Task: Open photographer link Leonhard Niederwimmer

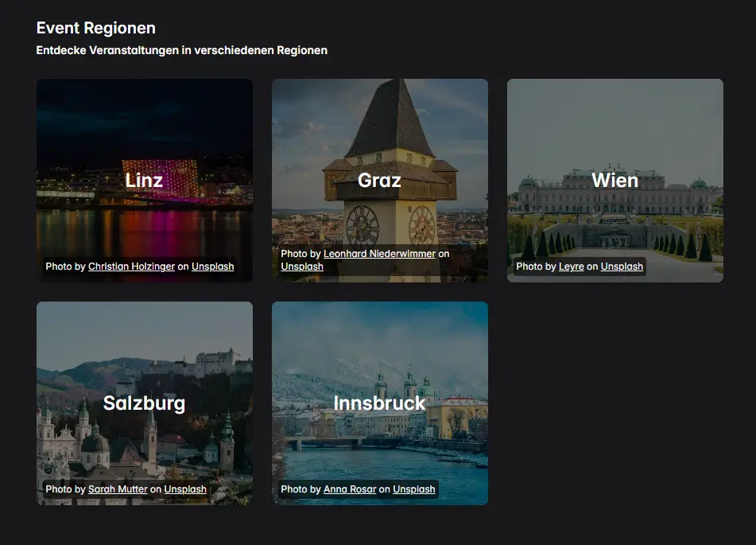Action: tap(381, 253)
